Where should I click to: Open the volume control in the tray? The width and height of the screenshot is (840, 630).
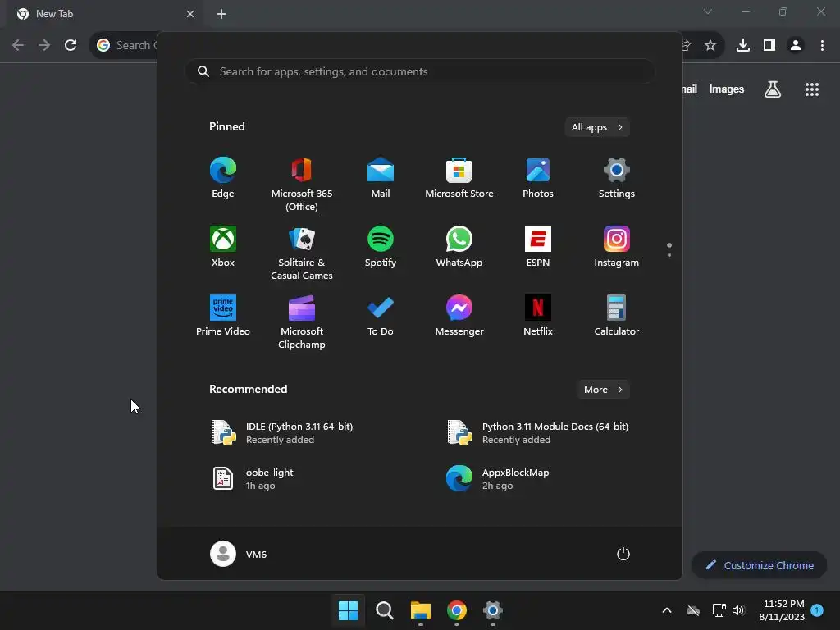pos(739,610)
